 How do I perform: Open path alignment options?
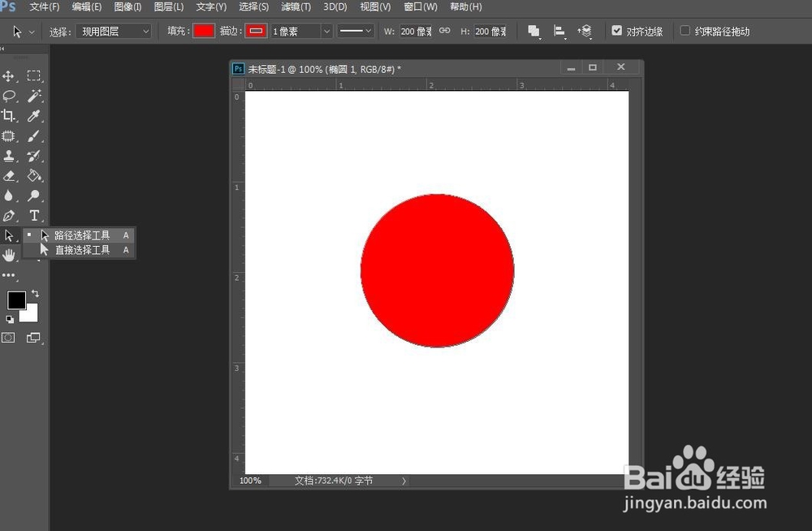click(559, 31)
